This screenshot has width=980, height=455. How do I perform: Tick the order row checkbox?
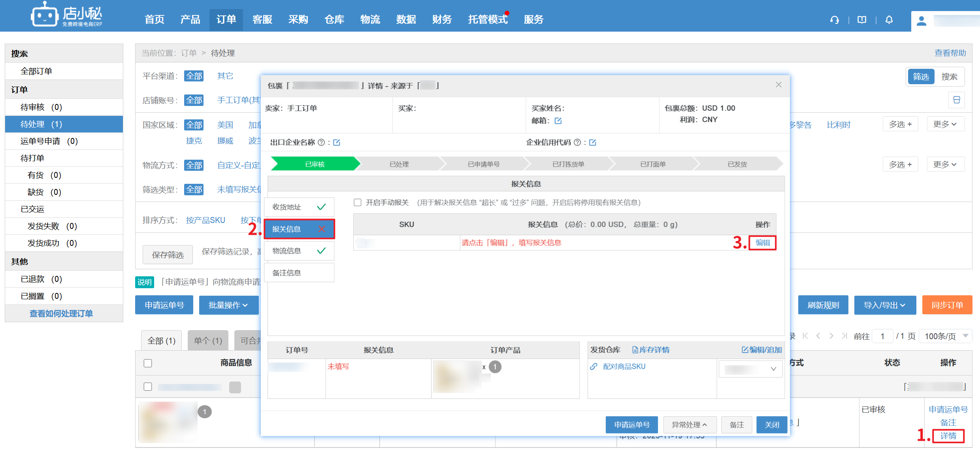coord(148,387)
